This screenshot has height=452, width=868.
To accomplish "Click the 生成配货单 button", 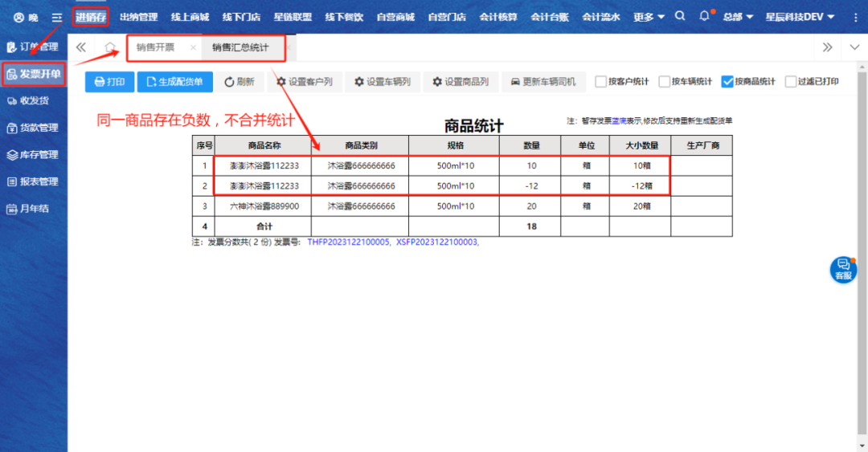I will pyautogui.click(x=174, y=82).
